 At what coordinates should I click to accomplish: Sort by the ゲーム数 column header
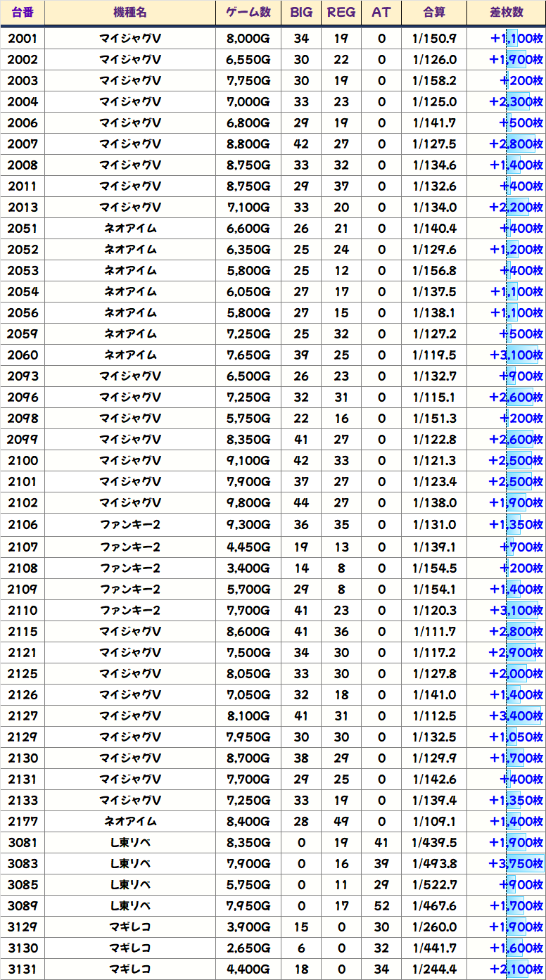coord(248,13)
